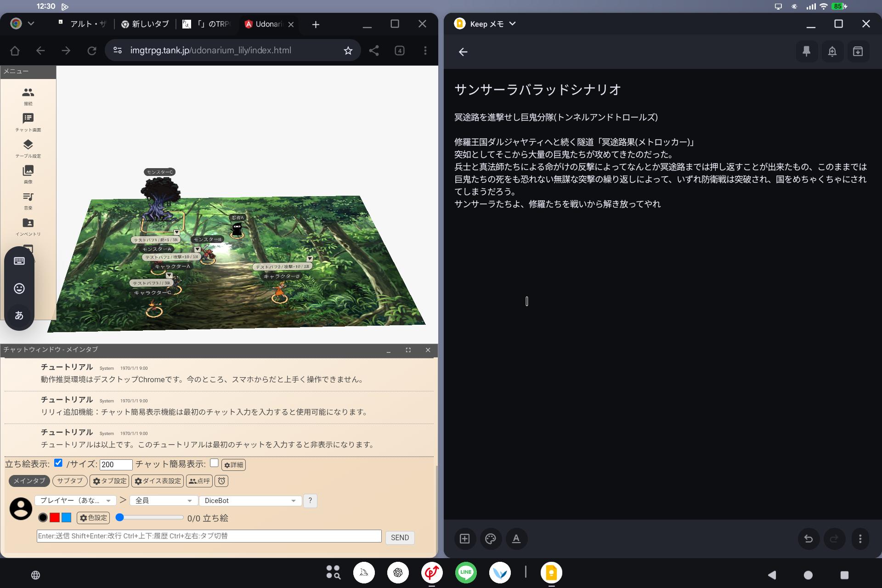The height and width of the screenshot is (588, 882).
Task: Open the 接続 connection panel icon
Action: [x=28, y=93]
